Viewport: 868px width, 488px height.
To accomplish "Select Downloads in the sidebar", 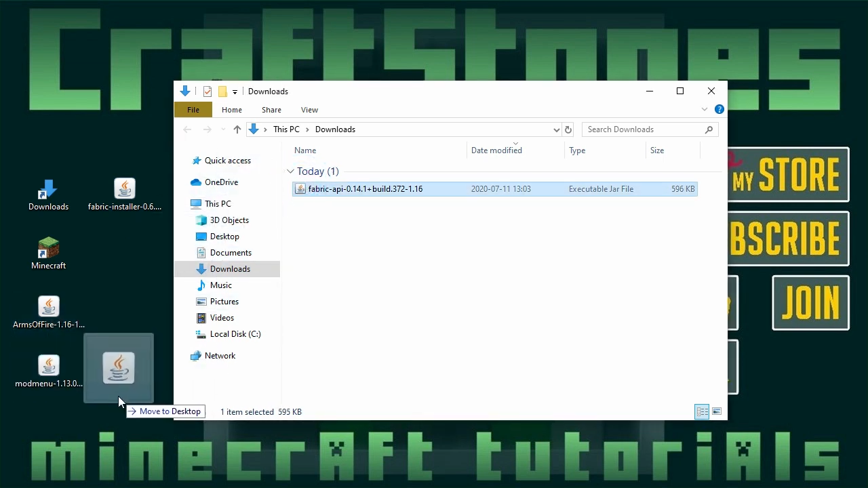I will tap(227, 269).
